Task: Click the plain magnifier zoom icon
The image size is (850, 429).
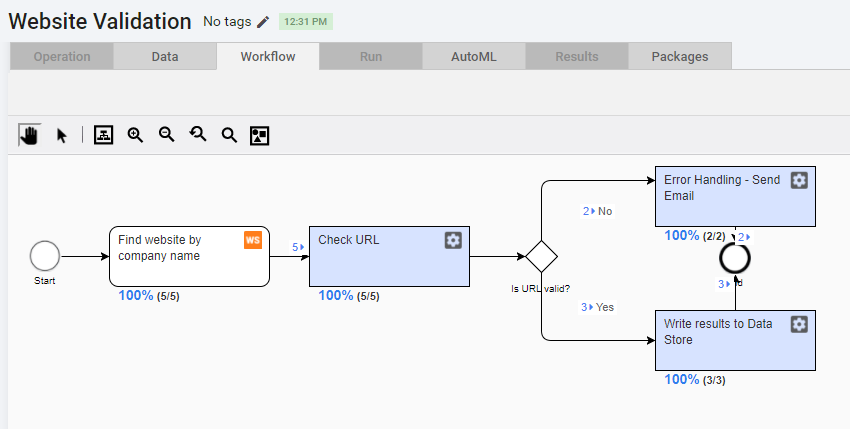Action: pyautogui.click(x=229, y=135)
